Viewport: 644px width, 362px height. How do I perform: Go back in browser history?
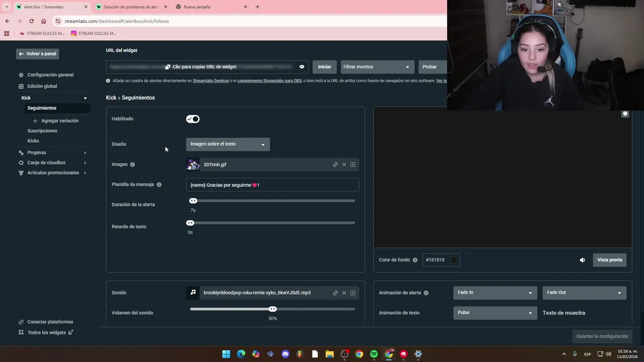pyautogui.click(x=7, y=21)
